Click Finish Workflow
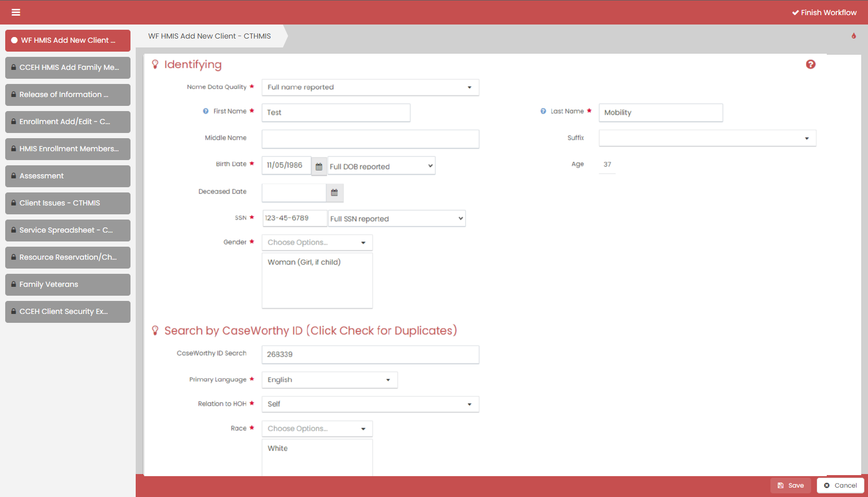Screen dimensions: 868x497 click(x=824, y=13)
